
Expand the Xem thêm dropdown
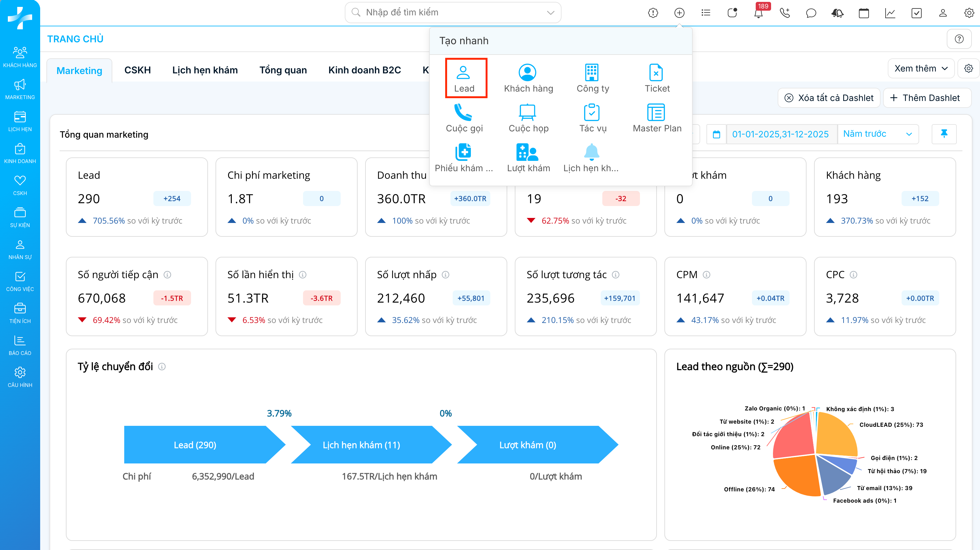click(x=921, y=68)
